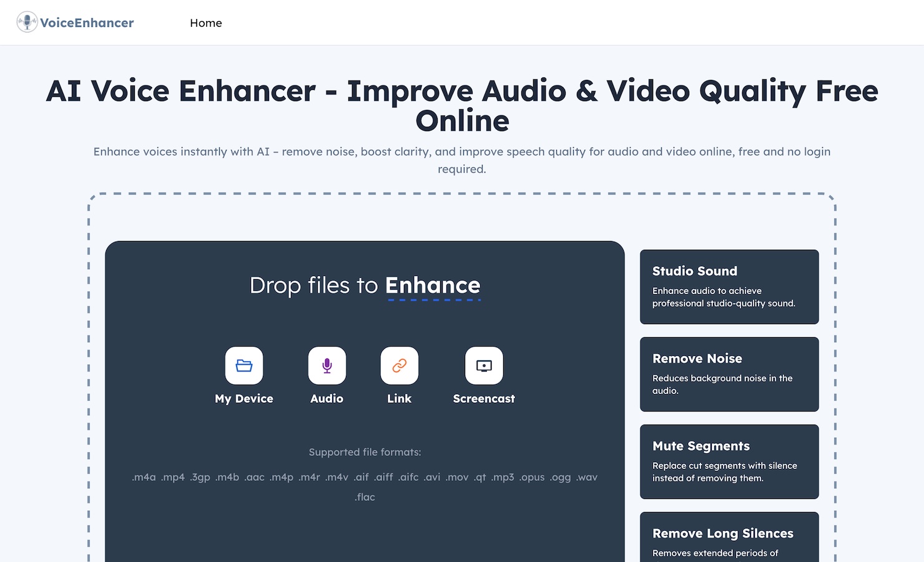924x562 pixels.
Task: Click the .mp3 format in supported formats list
Action: (502, 477)
